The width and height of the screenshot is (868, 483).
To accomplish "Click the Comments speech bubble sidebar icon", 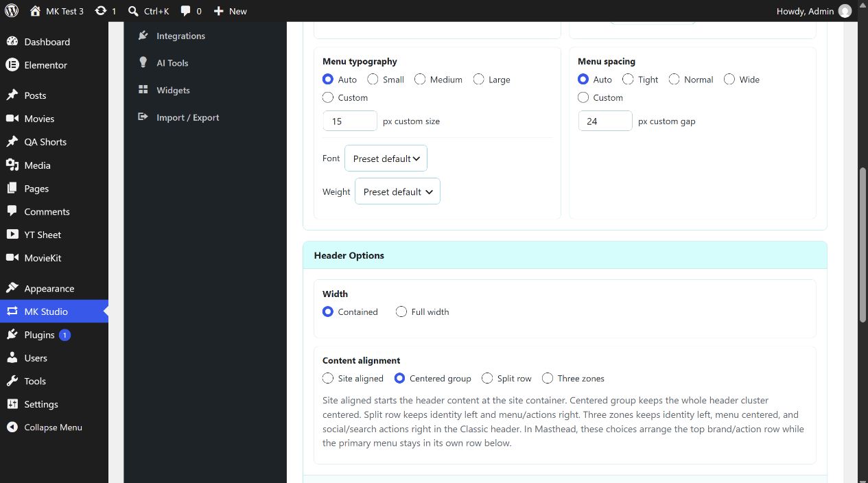I will pos(12,211).
